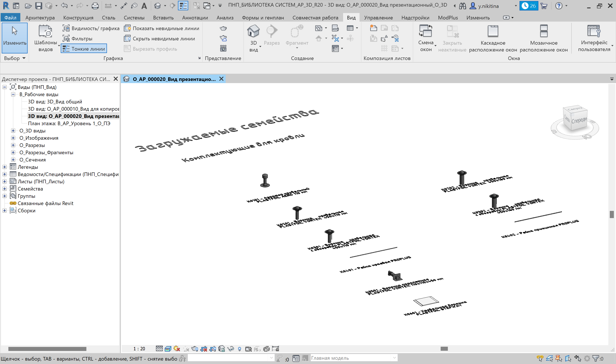Click the new sheet icon with orange star
616x364 pixels.
373,28
